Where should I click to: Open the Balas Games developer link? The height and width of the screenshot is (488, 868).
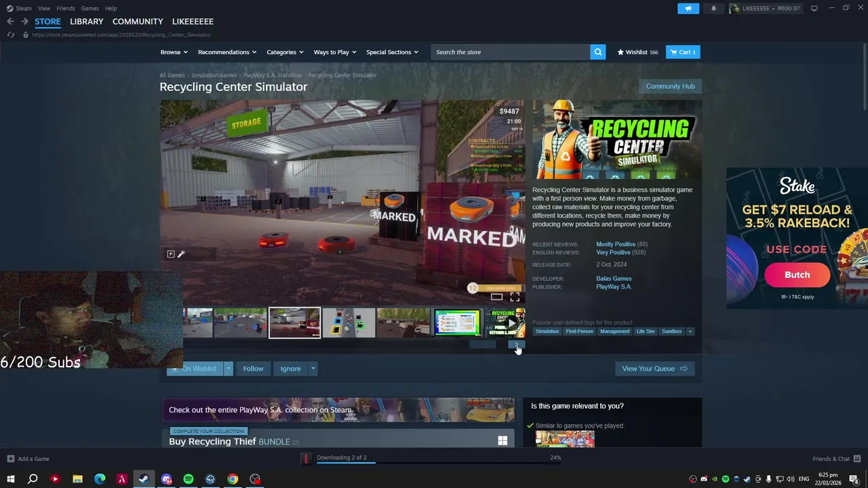(614, 279)
